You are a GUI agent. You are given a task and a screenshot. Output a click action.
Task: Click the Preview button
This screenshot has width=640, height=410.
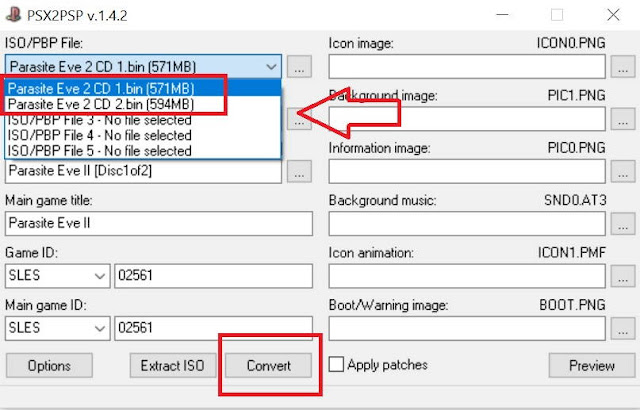coord(592,365)
